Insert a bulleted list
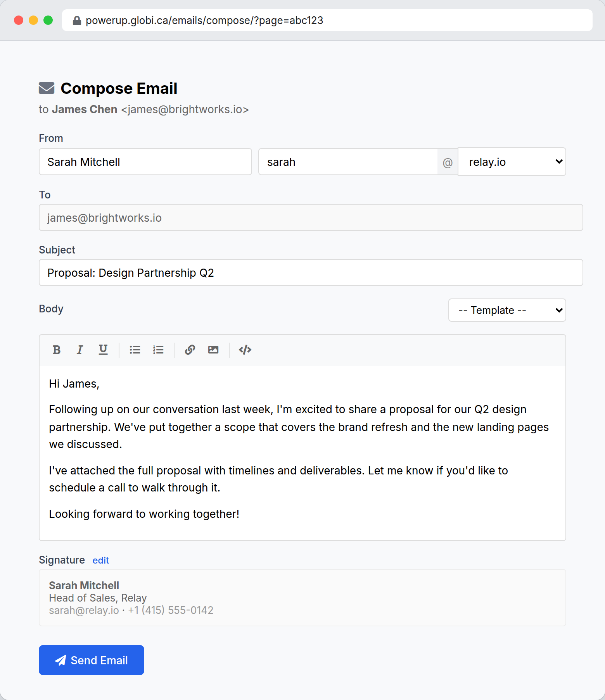Screen dimensions: 605x700 click(135, 350)
